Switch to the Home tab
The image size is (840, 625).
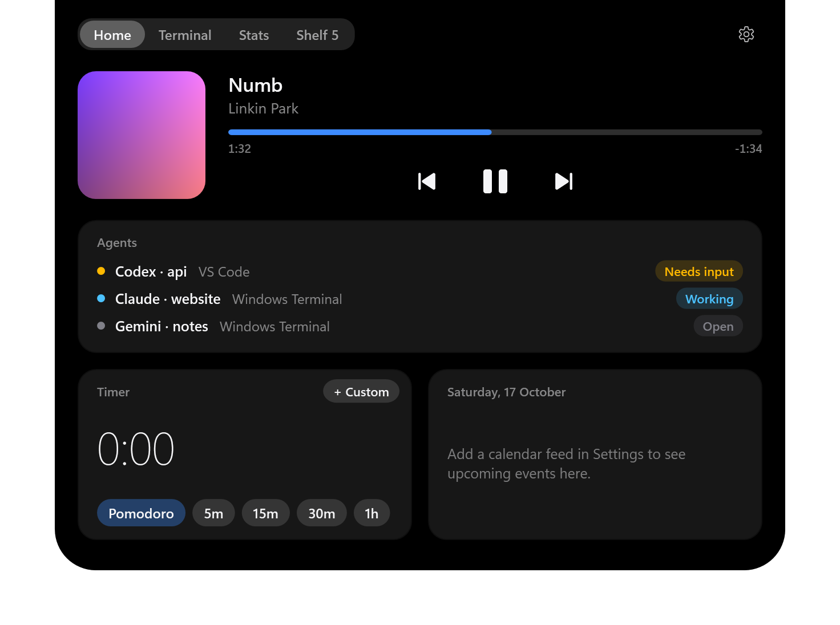112,35
